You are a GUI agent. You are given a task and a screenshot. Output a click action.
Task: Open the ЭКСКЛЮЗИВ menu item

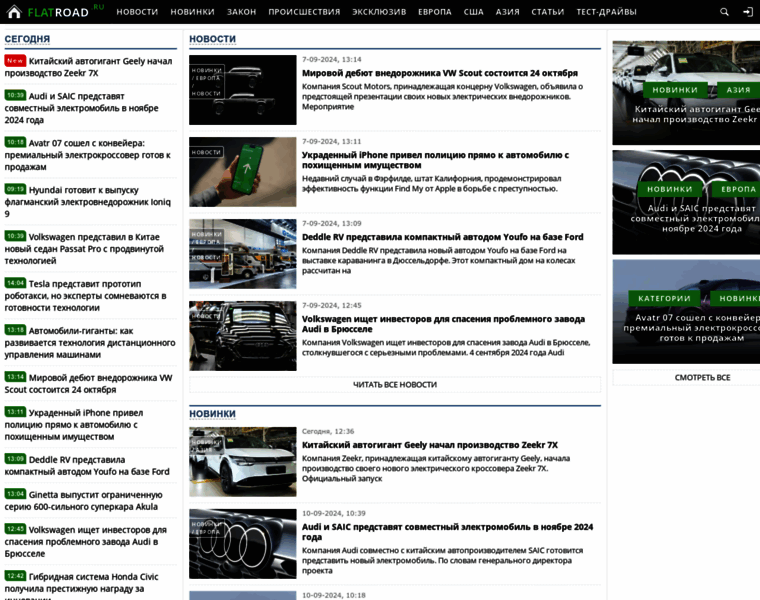tap(379, 12)
